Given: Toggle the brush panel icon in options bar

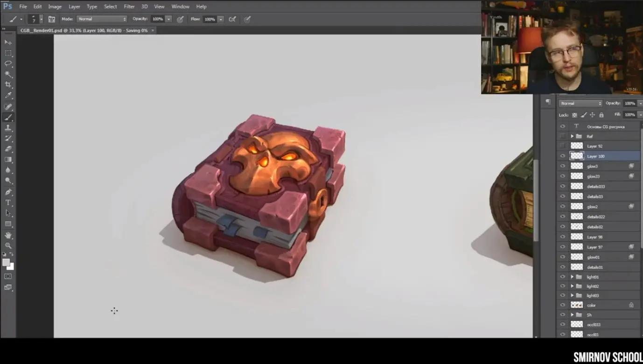Looking at the screenshot, I should coord(52,19).
